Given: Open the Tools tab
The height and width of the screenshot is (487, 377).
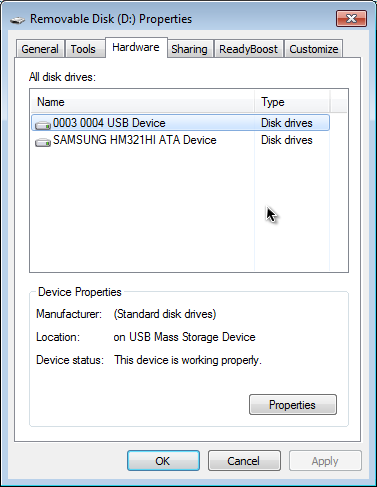Looking at the screenshot, I should tap(83, 49).
